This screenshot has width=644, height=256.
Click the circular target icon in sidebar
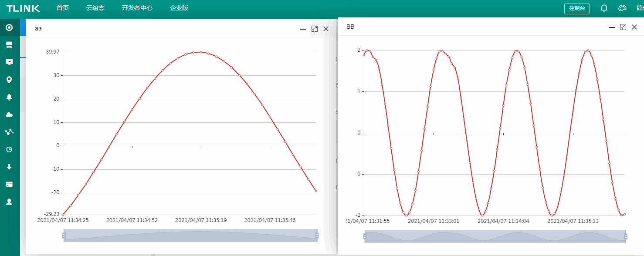pos(9,28)
